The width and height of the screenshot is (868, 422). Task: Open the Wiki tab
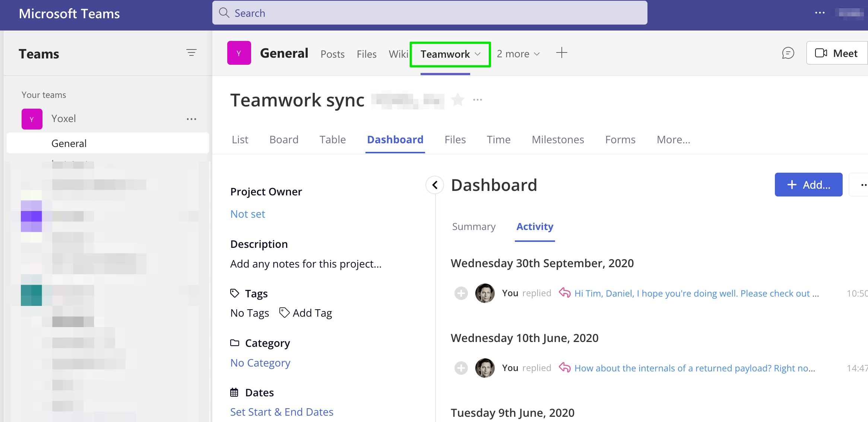point(398,54)
